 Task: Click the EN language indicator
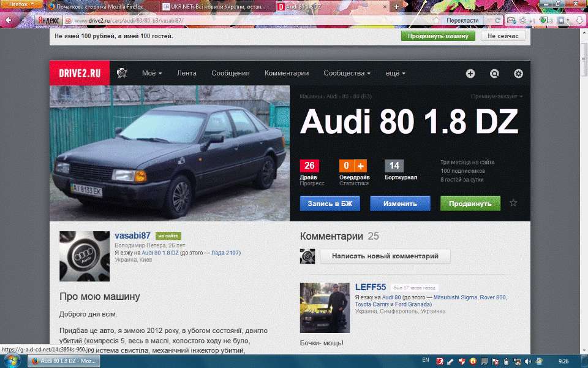click(426, 360)
